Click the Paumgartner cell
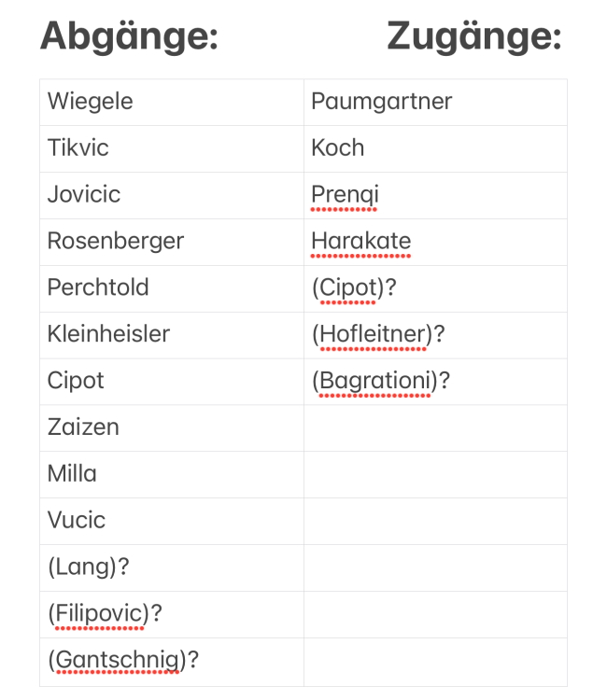Screen dimensions: 607x700 [381, 102]
